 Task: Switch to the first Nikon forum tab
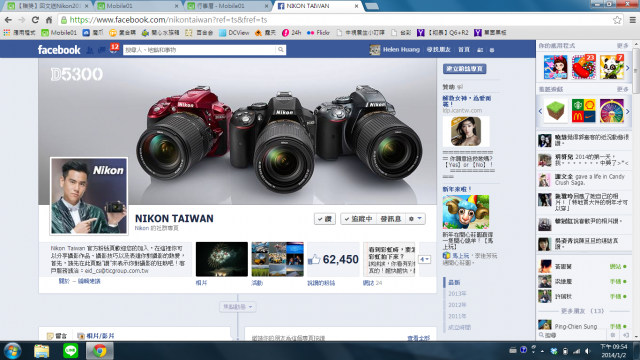pyautogui.click(x=47, y=6)
